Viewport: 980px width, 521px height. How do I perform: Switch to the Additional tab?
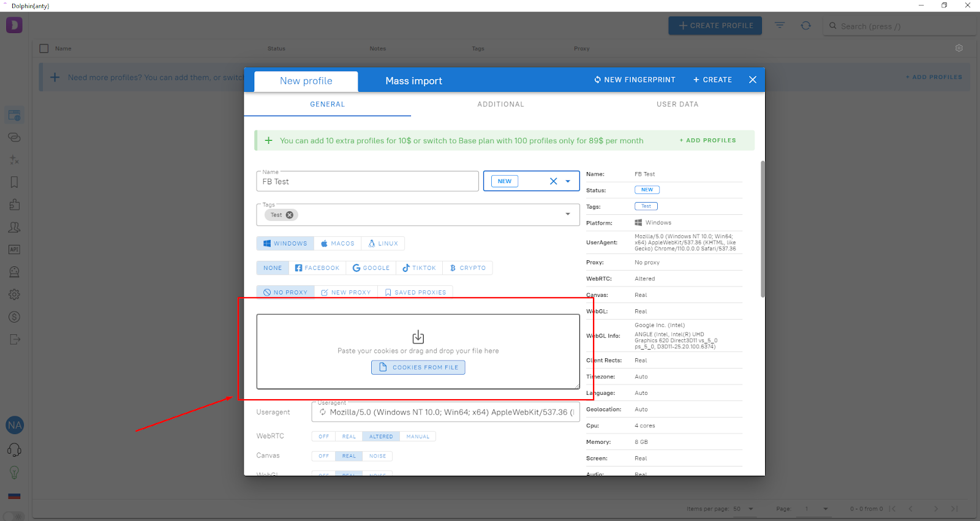click(x=501, y=104)
